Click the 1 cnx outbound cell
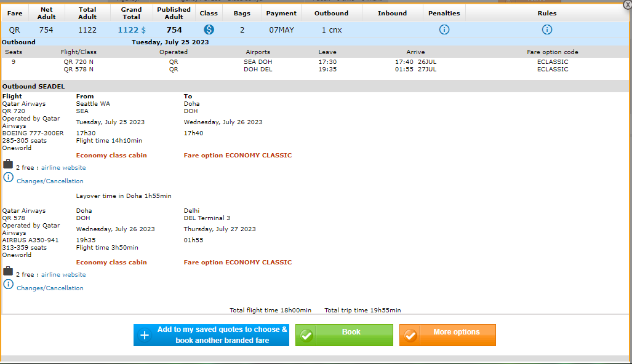Image resolution: width=632 pixels, height=364 pixels. point(331,30)
